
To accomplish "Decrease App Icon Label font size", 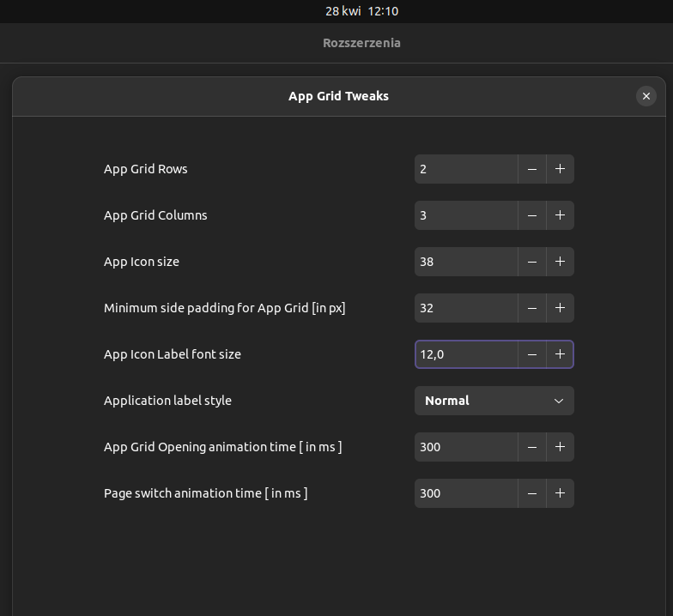I will 532,354.
